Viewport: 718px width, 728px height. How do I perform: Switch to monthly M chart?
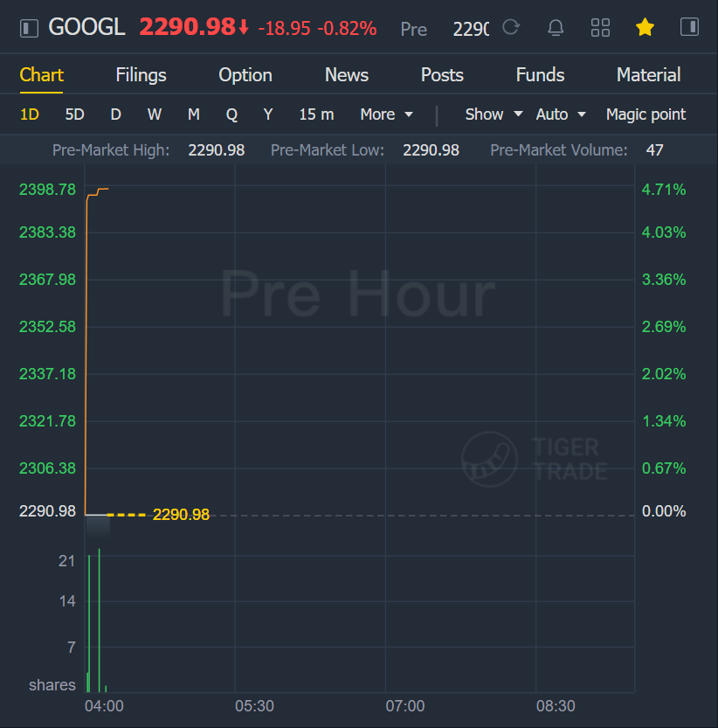point(194,114)
